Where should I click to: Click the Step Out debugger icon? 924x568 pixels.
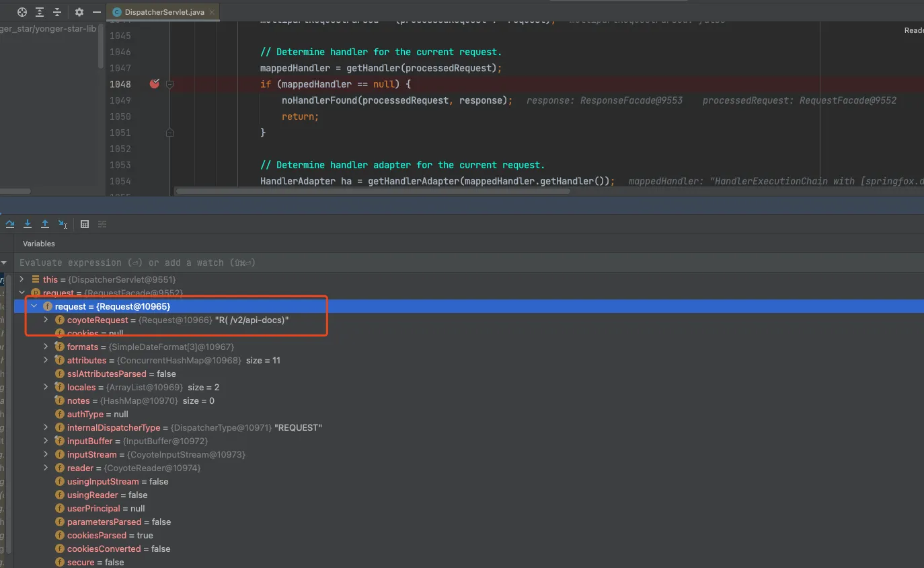tap(45, 224)
